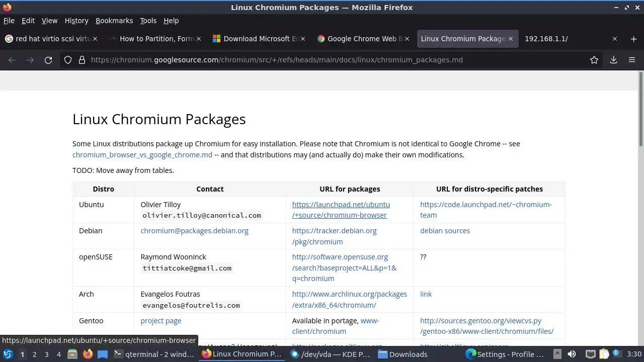Switch to the 192.168.1.1 tab
This screenshot has width=644, height=362.
tap(571, 39)
